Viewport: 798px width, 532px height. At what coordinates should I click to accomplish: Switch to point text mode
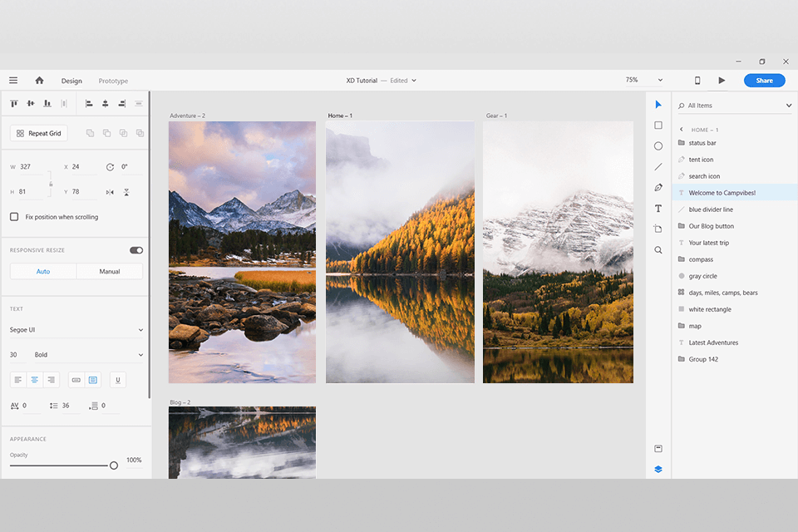[76, 380]
